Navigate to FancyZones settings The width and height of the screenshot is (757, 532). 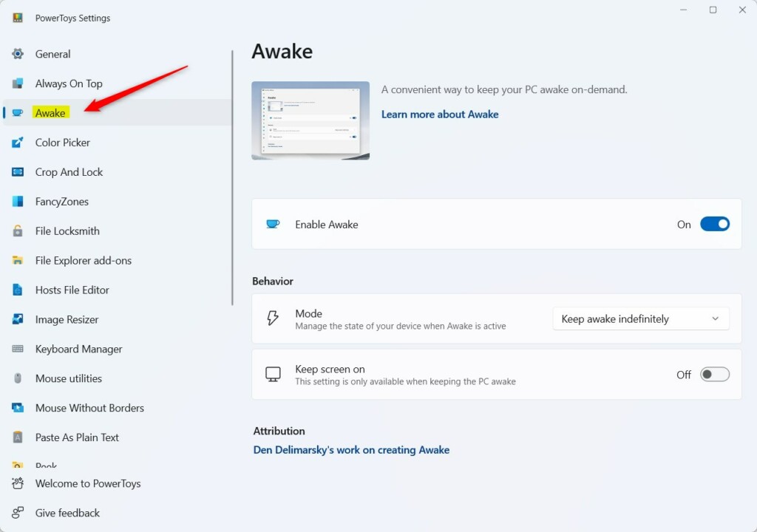pyautogui.click(x=118, y=201)
